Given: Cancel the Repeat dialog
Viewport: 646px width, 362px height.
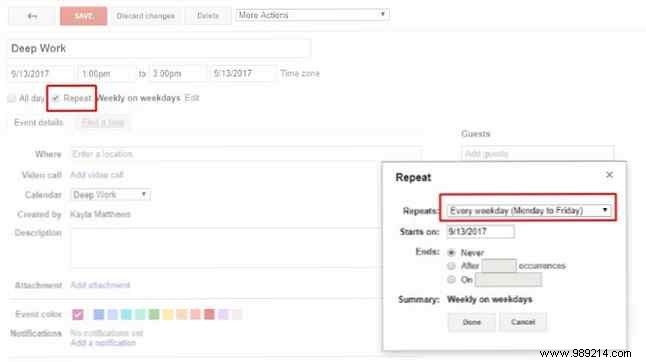Looking at the screenshot, I should point(523,322).
